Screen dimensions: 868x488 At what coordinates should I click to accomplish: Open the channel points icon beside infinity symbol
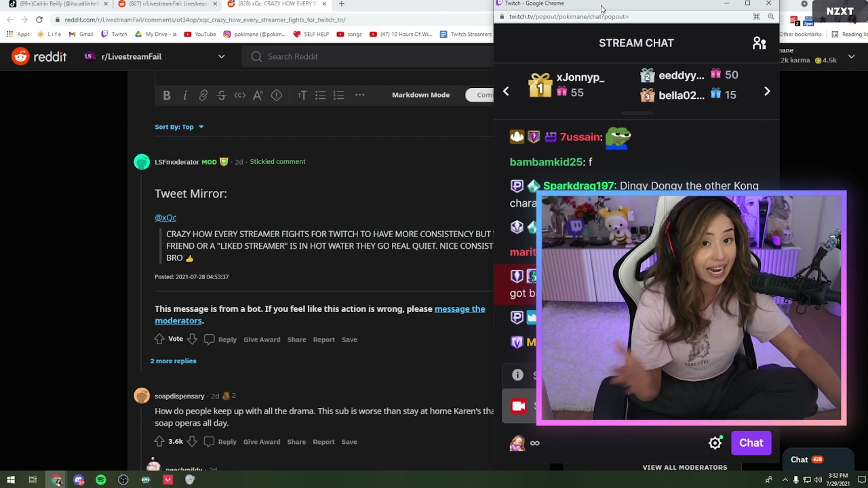pyautogui.click(x=517, y=443)
